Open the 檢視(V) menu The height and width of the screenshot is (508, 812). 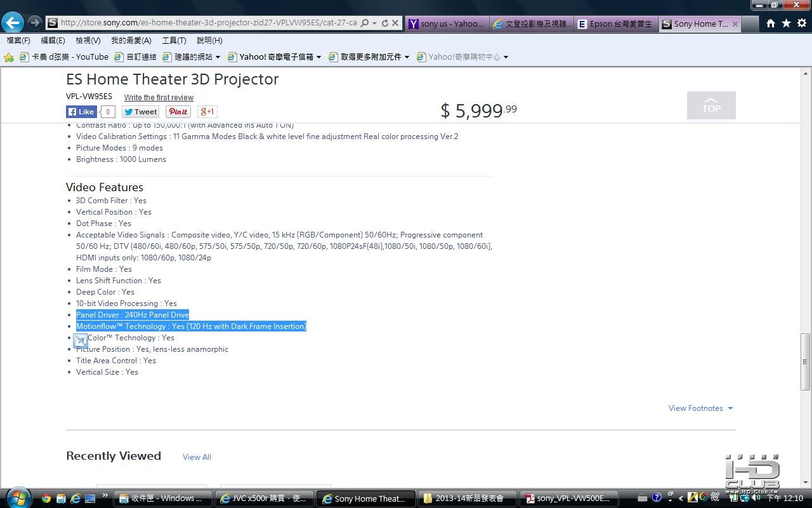point(88,40)
